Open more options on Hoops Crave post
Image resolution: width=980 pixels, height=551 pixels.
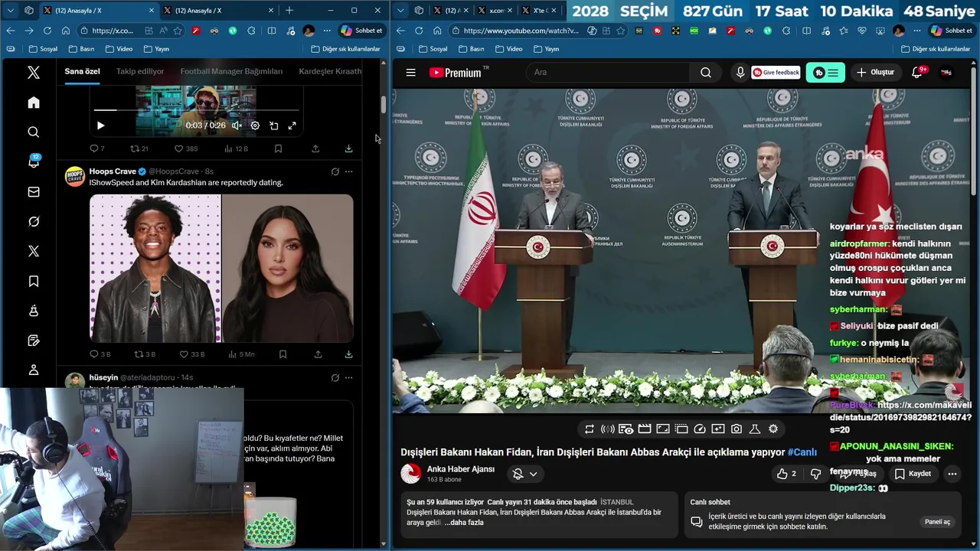(x=348, y=171)
